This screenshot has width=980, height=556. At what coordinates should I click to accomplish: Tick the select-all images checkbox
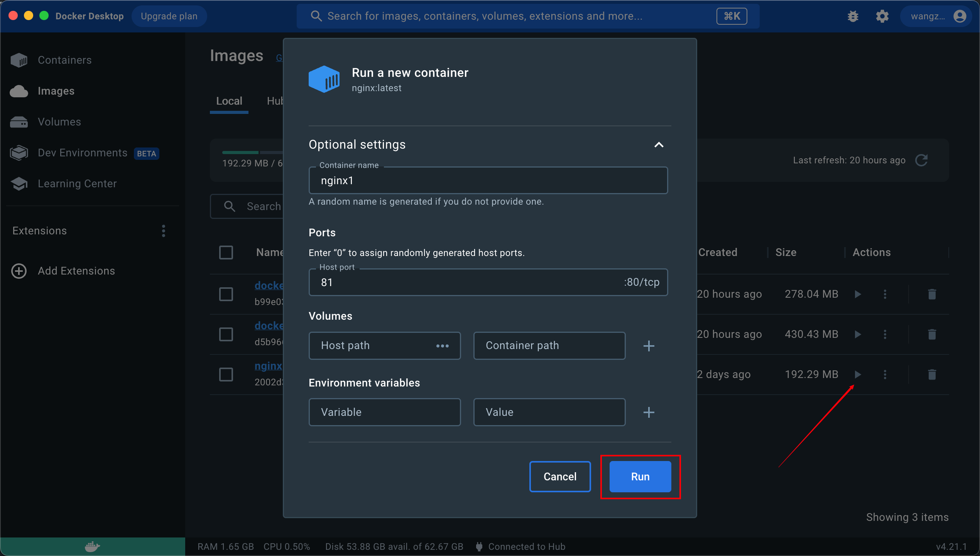(226, 253)
